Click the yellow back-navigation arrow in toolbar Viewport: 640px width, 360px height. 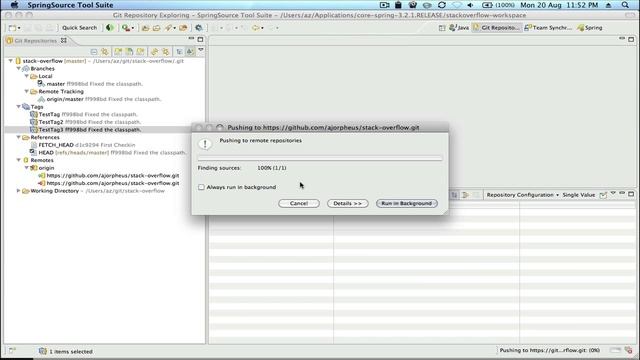tap(256, 28)
